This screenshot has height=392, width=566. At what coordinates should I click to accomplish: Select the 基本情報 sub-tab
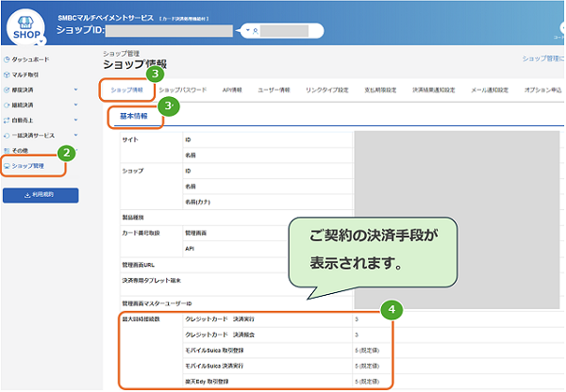coord(134,116)
